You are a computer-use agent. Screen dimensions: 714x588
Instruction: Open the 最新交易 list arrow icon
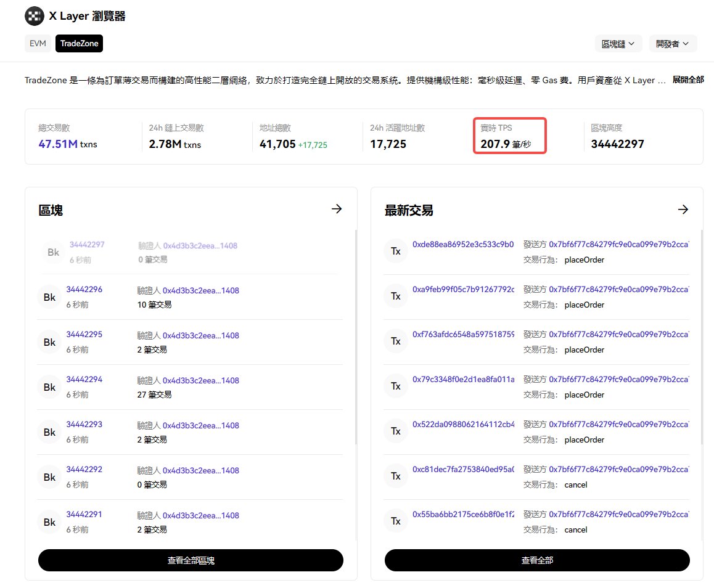pyautogui.click(x=683, y=210)
